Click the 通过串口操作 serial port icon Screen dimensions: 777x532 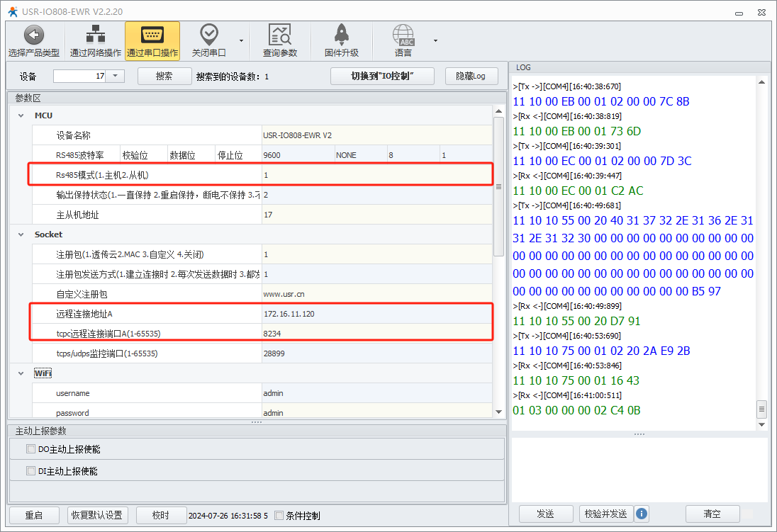(x=152, y=35)
